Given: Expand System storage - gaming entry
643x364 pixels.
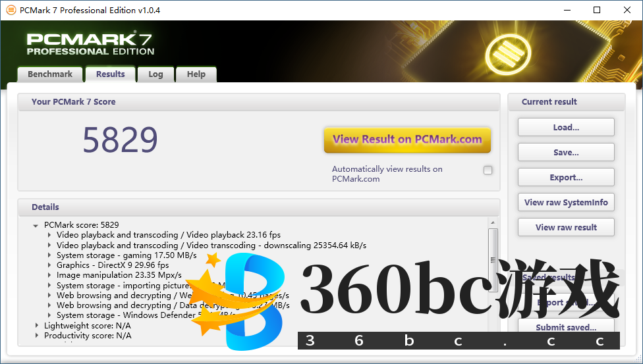Looking at the screenshot, I should [49, 255].
